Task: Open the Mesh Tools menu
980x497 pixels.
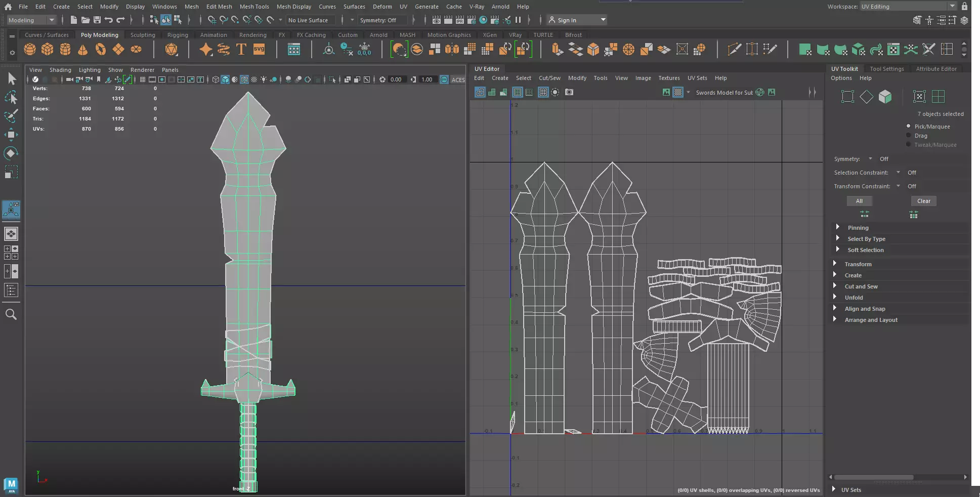Action: pos(254,7)
